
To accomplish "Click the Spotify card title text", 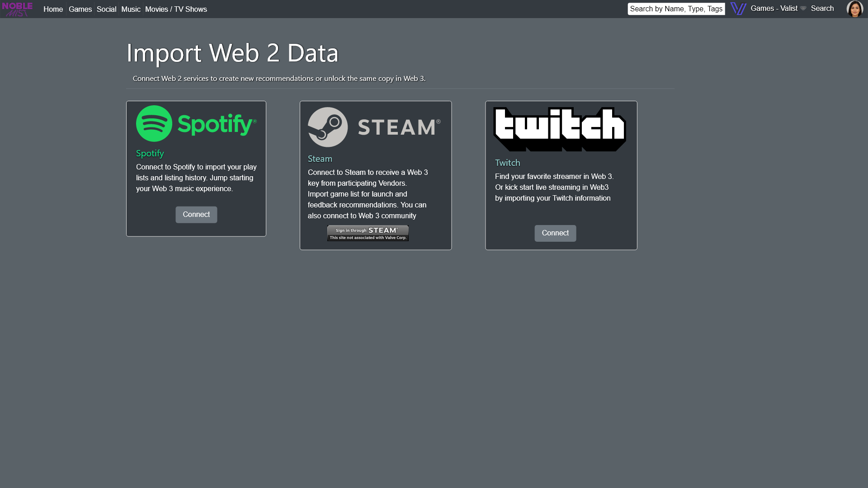I will pyautogui.click(x=150, y=154).
